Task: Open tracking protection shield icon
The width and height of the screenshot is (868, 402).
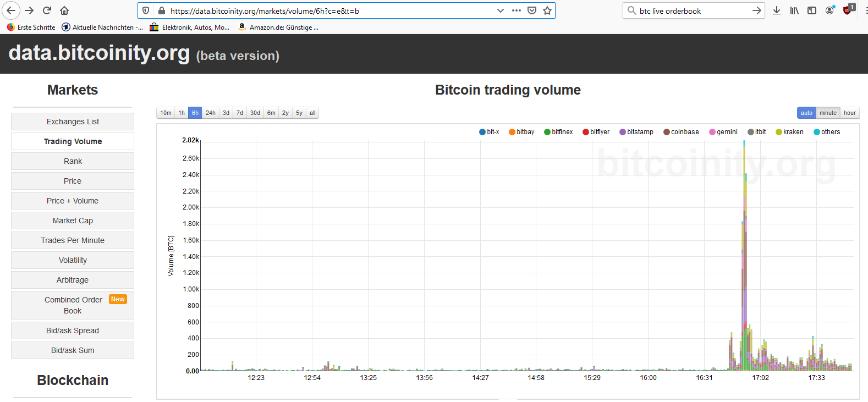Action: coord(146,10)
